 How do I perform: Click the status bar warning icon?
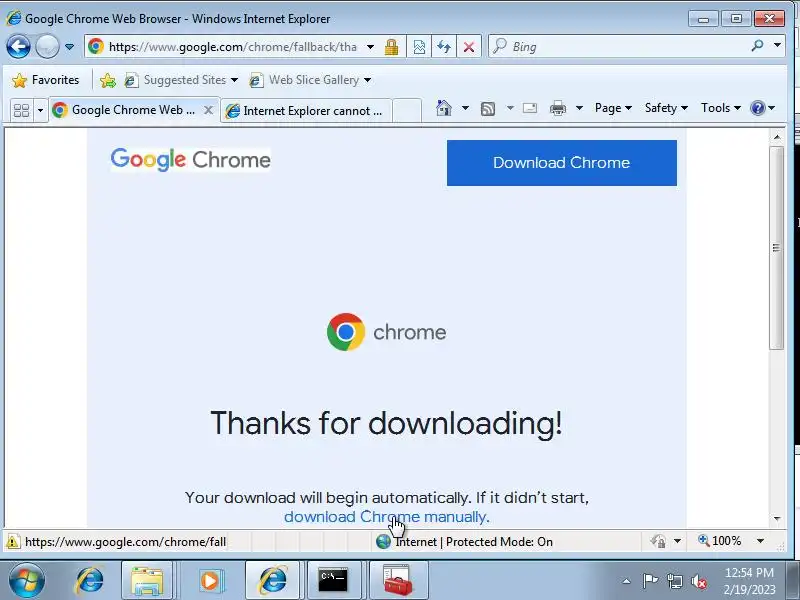coord(13,541)
